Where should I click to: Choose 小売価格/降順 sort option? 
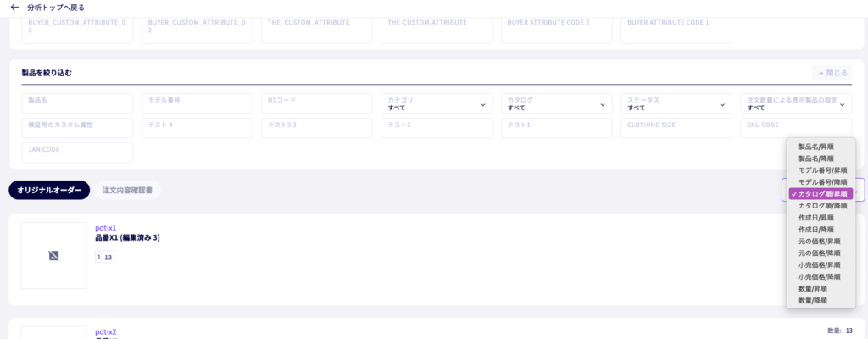tap(821, 276)
